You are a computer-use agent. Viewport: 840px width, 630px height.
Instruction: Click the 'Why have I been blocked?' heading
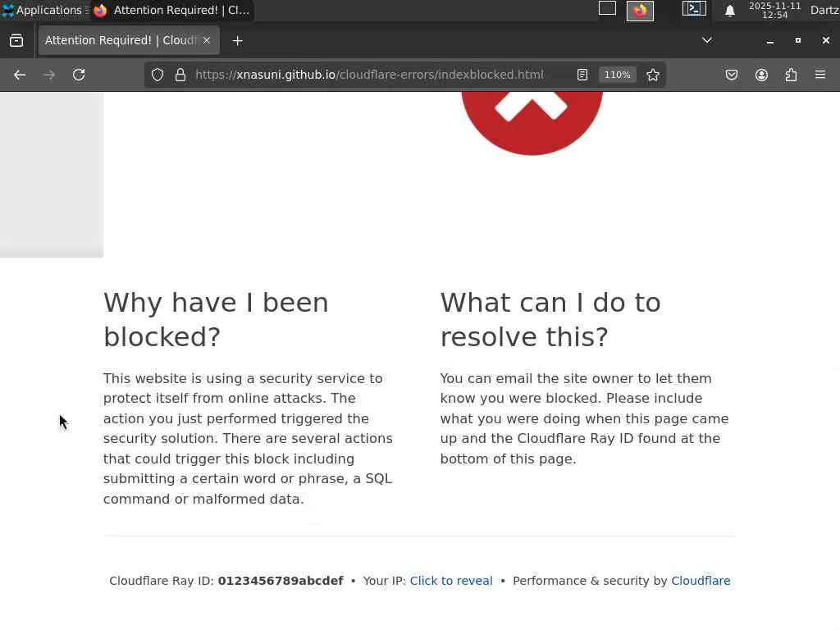(216, 319)
